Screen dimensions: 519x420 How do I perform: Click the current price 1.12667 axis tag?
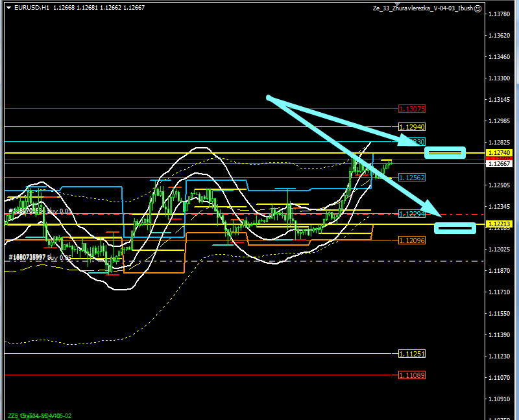click(499, 164)
